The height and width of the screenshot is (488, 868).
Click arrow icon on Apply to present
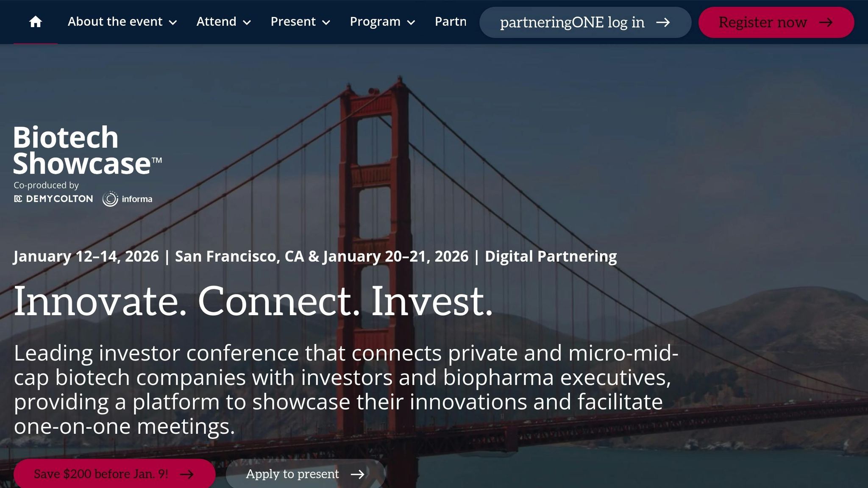357,474
